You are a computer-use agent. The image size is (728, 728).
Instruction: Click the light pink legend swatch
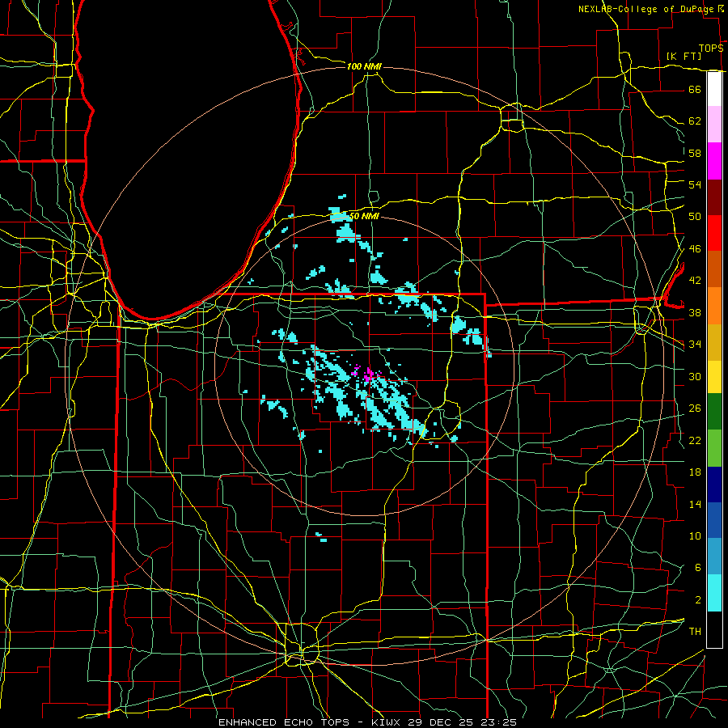click(714, 125)
